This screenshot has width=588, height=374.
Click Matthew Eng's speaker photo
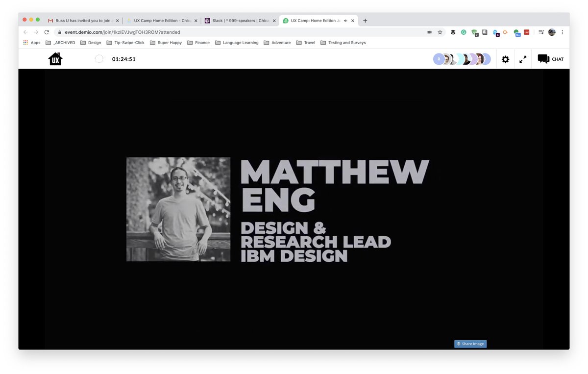pyautogui.click(x=178, y=209)
